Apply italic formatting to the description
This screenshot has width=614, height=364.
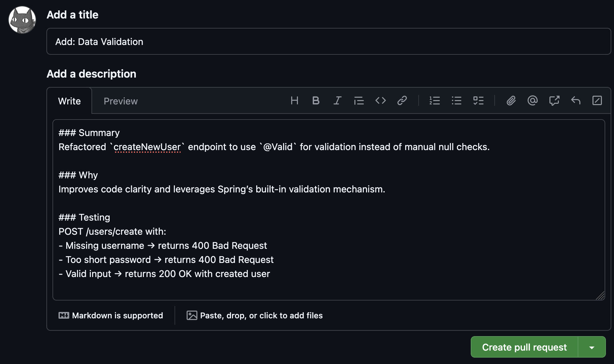tap(337, 101)
